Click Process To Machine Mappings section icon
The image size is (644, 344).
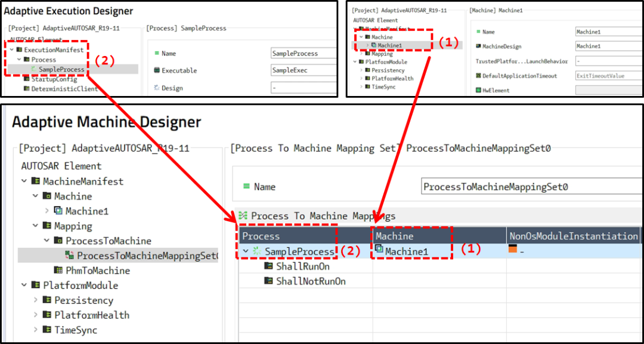pos(243,215)
